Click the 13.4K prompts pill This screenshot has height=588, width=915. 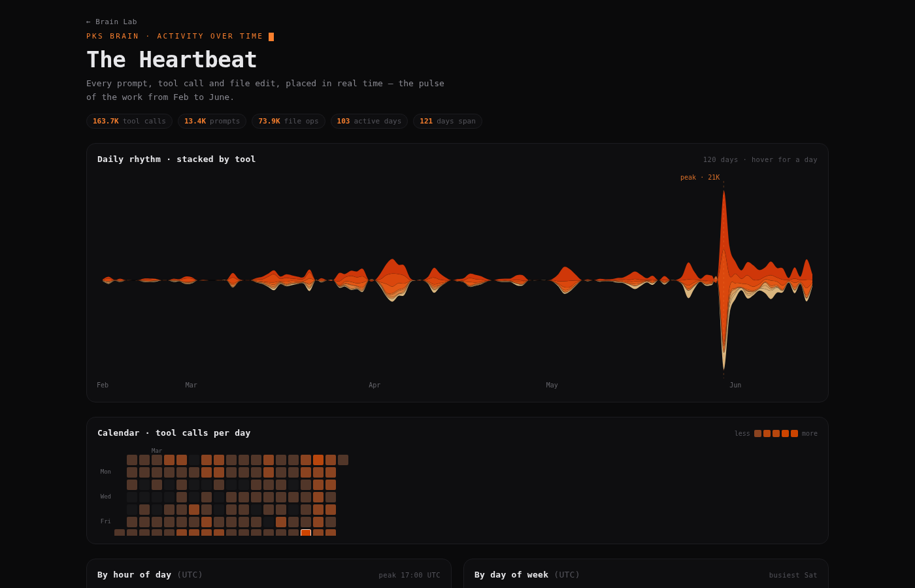coord(212,121)
